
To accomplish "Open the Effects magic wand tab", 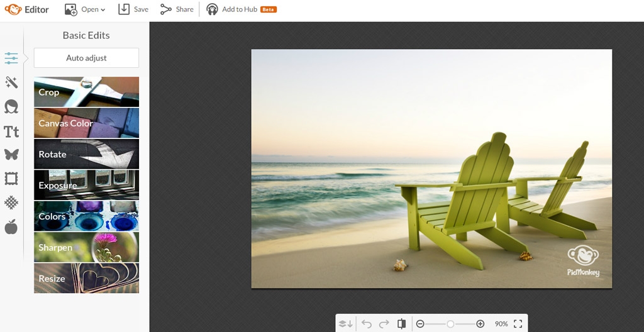I will 11,82.
